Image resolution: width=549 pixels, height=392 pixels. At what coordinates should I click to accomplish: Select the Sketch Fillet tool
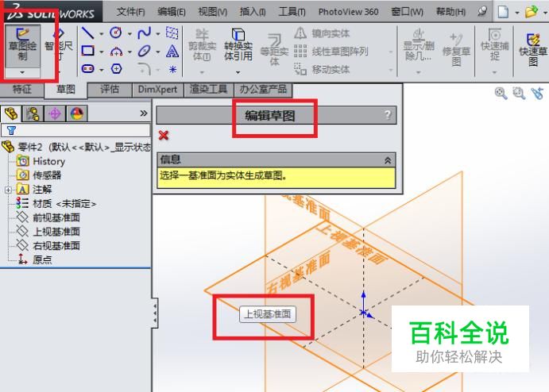[145, 69]
